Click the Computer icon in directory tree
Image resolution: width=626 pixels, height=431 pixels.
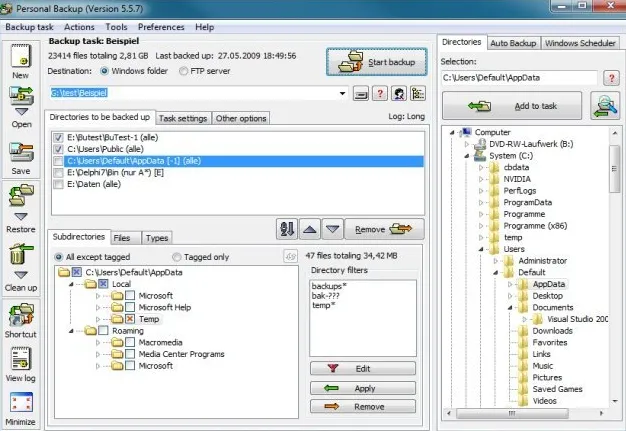point(465,132)
